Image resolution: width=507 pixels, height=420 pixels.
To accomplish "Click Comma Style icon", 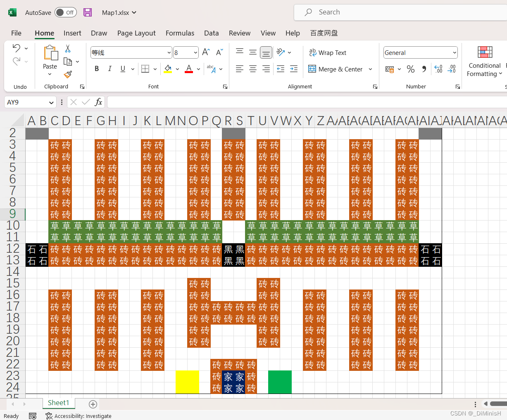I will click(424, 69).
